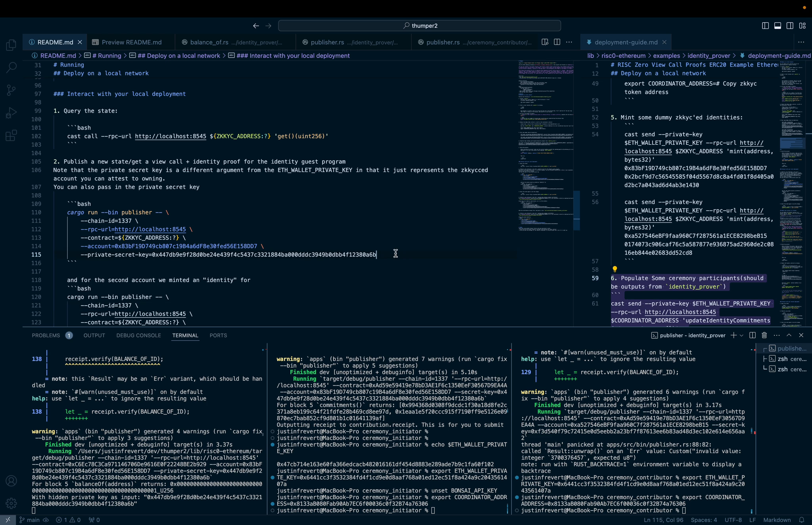Click breadcrumb '### Interact with your local deployment'
812x525 pixels.
(x=293, y=56)
